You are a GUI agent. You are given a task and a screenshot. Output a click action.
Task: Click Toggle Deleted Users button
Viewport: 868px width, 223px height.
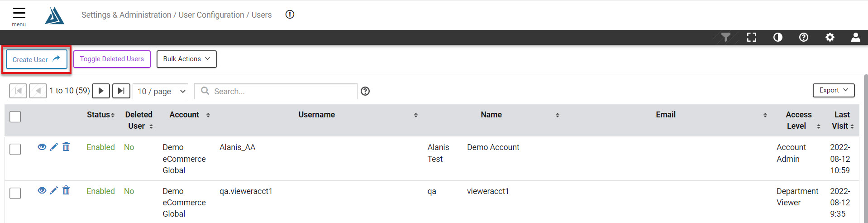coord(112,59)
